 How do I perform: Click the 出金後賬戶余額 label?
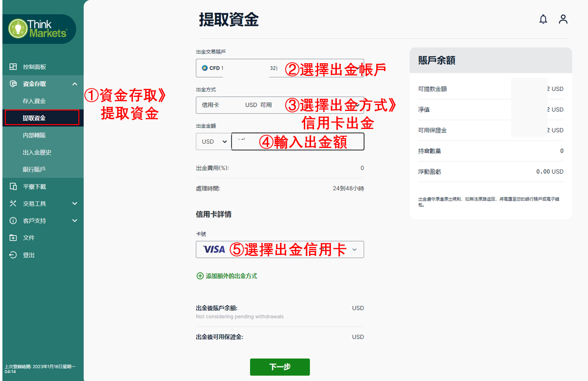pyautogui.click(x=217, y=308)
